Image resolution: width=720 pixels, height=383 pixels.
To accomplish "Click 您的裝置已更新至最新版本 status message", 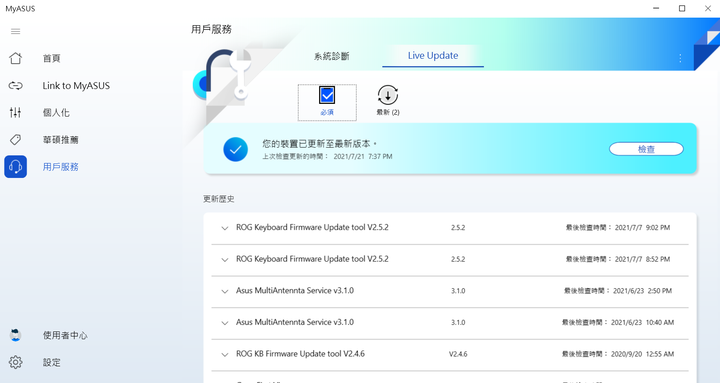I will coord(320,144).
